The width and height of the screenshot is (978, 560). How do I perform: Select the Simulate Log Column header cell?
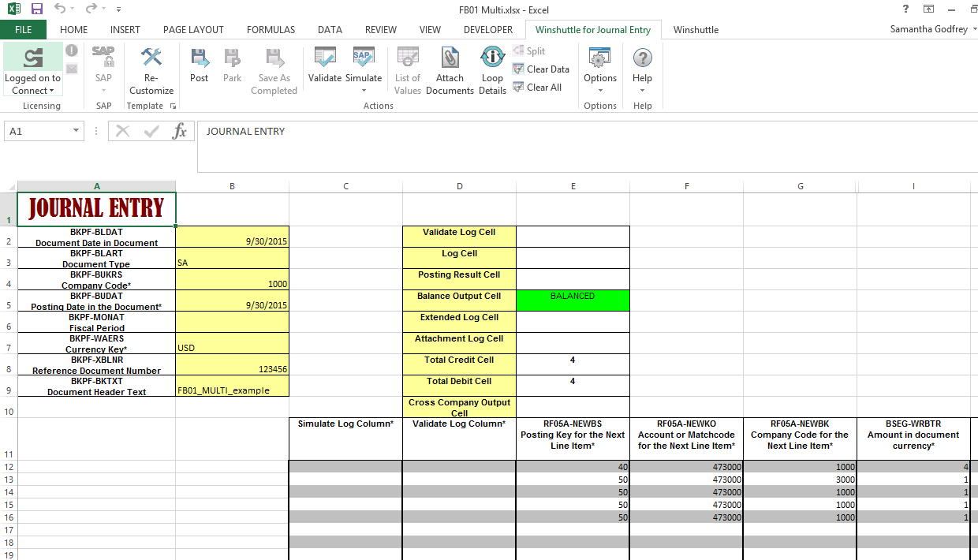pyautogui.click(x=345, y=439)
